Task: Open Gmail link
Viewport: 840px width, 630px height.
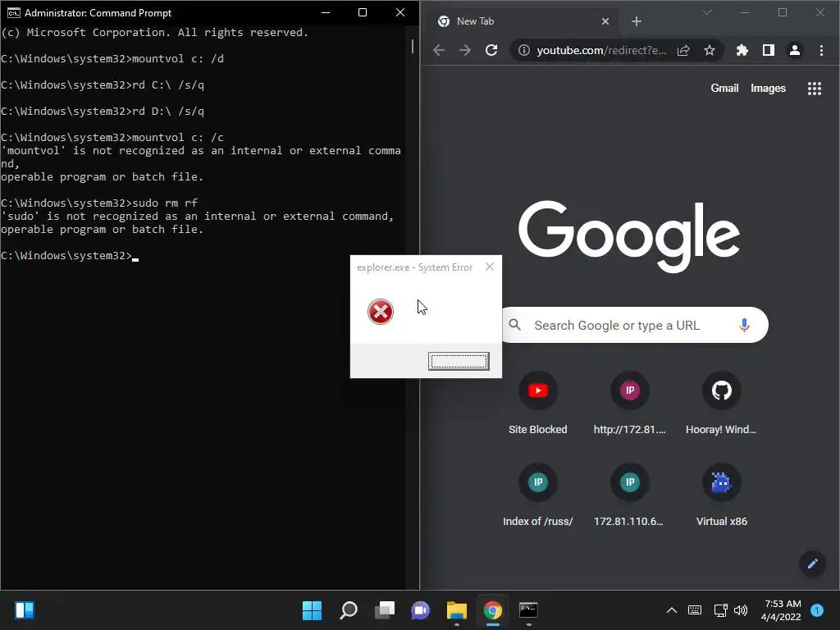Action: 724,89
